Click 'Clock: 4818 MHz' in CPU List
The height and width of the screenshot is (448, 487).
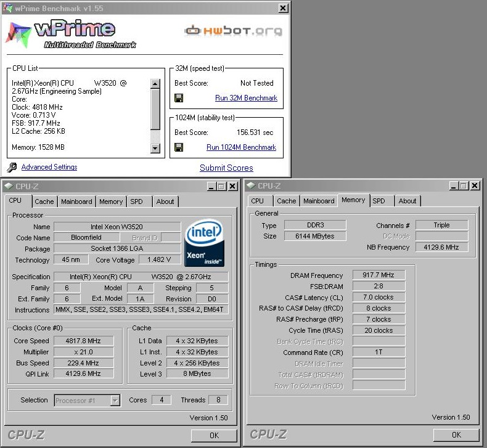click(37, 107)
